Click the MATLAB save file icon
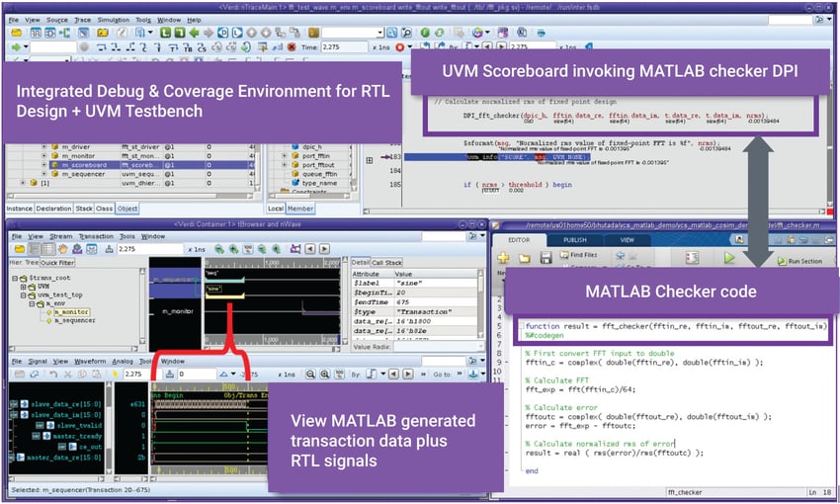Screen dimensions: 840x504 [544, 258]
